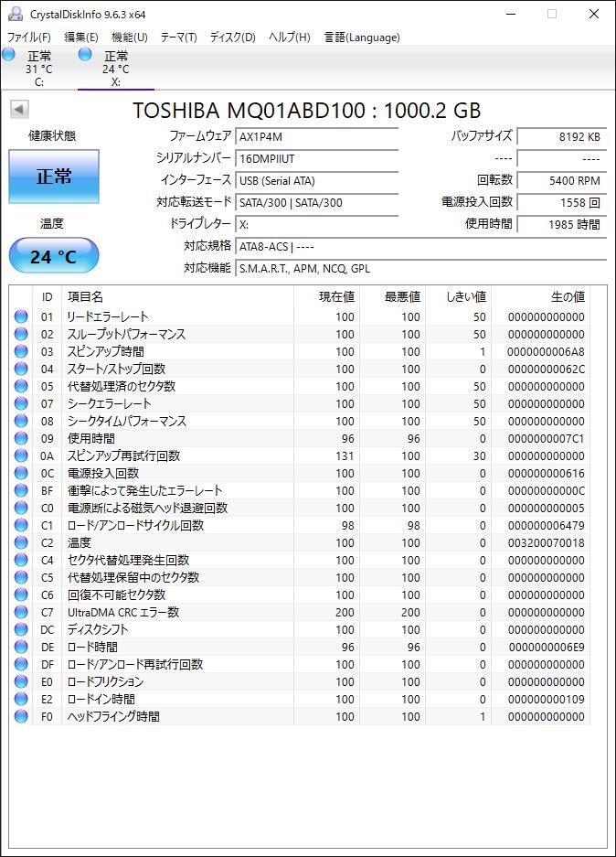Viewport: 616px width, 857px height.
Task: Click the rotation field 5400 RPM
Action: pos(561,180)
